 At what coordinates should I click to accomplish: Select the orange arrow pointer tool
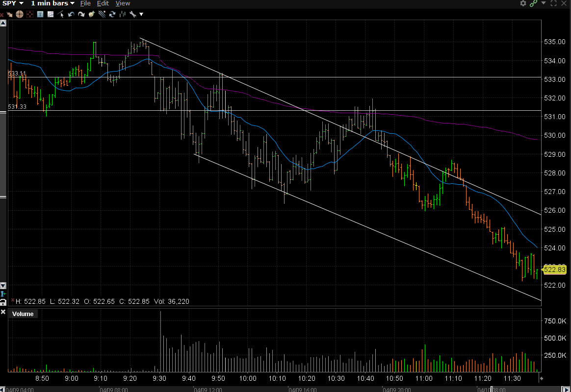(9, 15)
